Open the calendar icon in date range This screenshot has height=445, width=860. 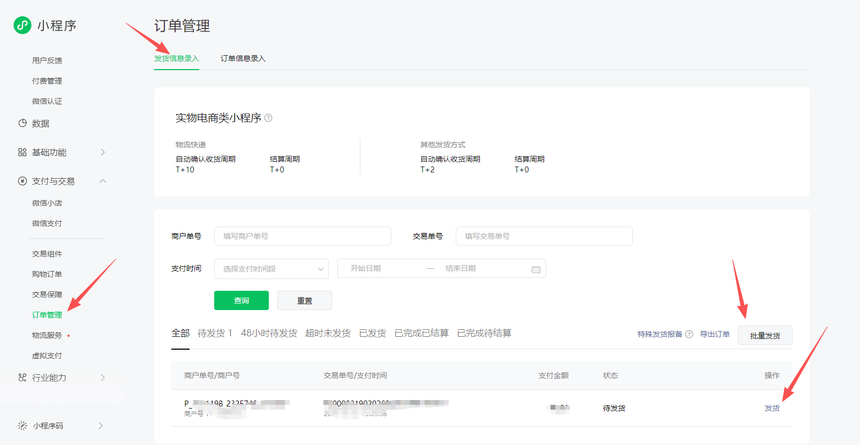(536, 269)
